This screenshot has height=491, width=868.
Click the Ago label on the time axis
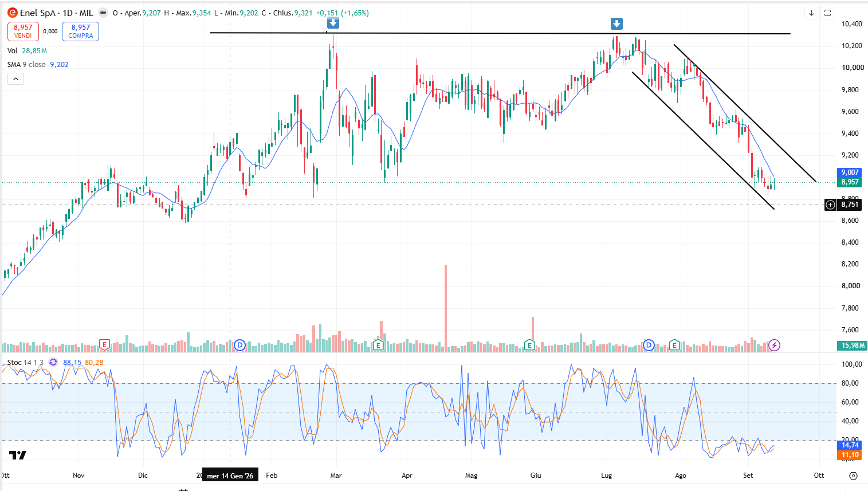[680, 476]
